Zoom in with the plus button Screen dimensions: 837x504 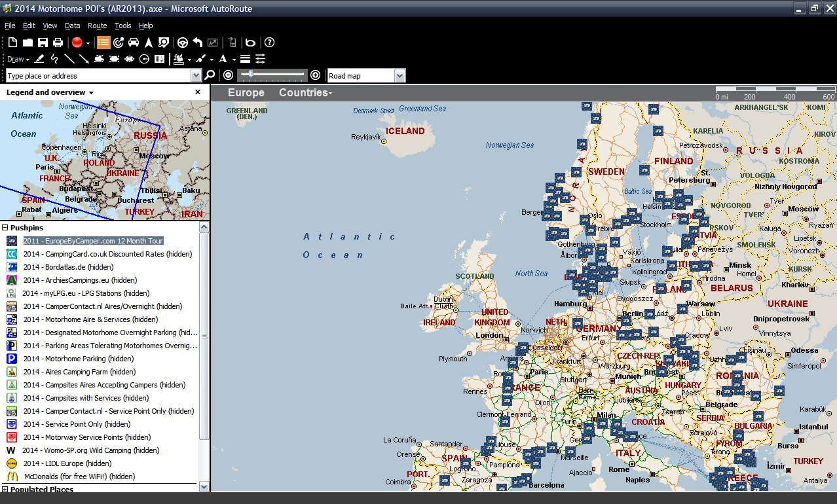tap(315, 75)
